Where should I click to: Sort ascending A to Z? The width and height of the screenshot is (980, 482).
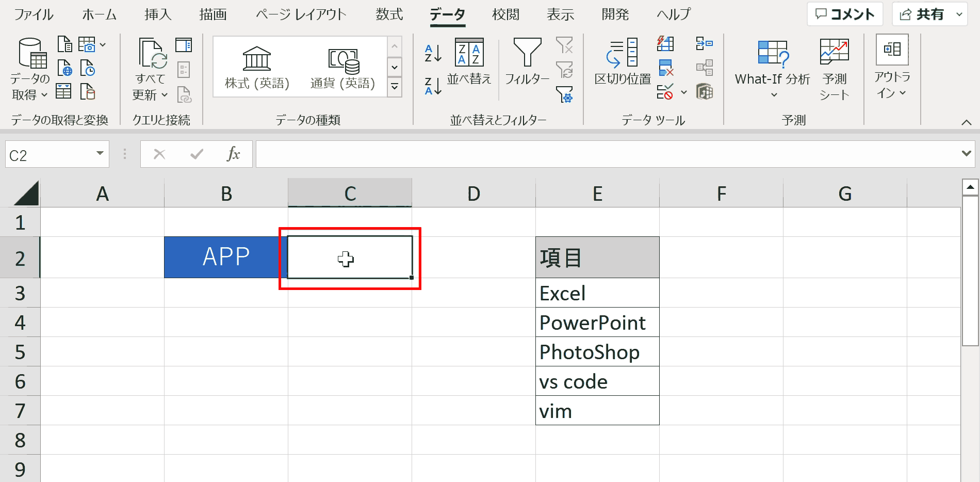pyautogui.click(x=433, y=53)
